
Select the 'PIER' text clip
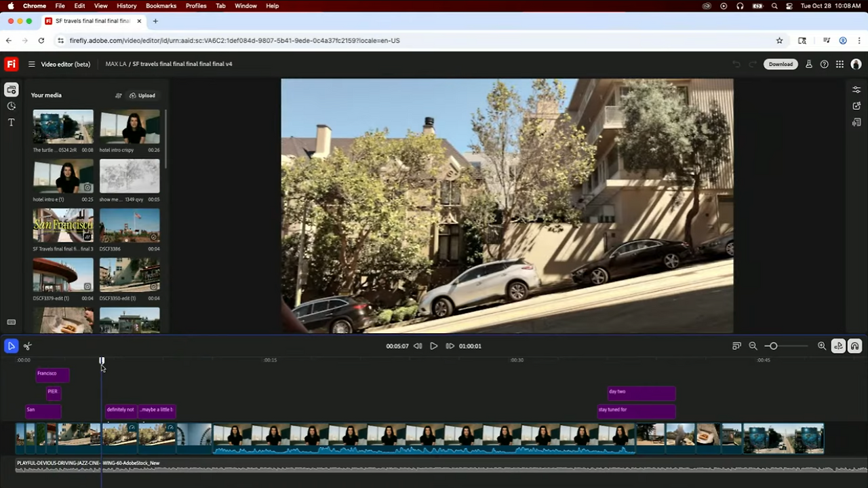coord(53,392)
